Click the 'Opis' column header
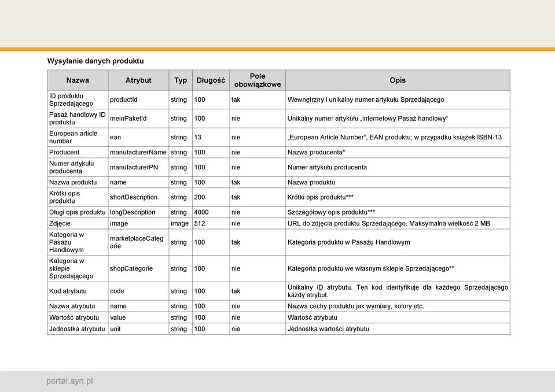The width and height of the screenshot is (555, 392). (x=398, y=80)
